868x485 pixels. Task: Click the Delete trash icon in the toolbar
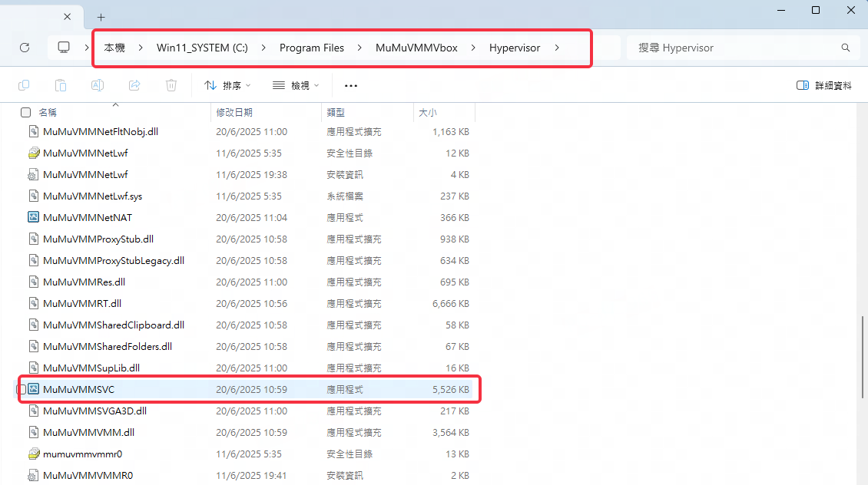pyautogui.click(x=171, y=85)
